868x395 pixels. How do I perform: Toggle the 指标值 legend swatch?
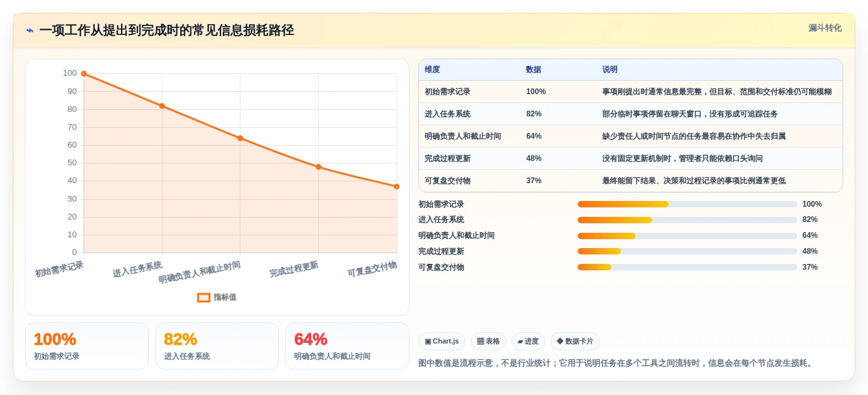(204, 297)
